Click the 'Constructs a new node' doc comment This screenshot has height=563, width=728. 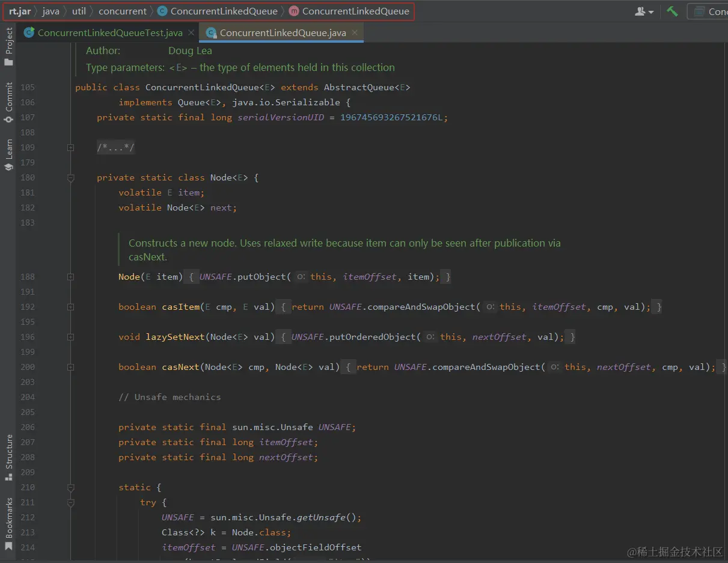point(344,250)
